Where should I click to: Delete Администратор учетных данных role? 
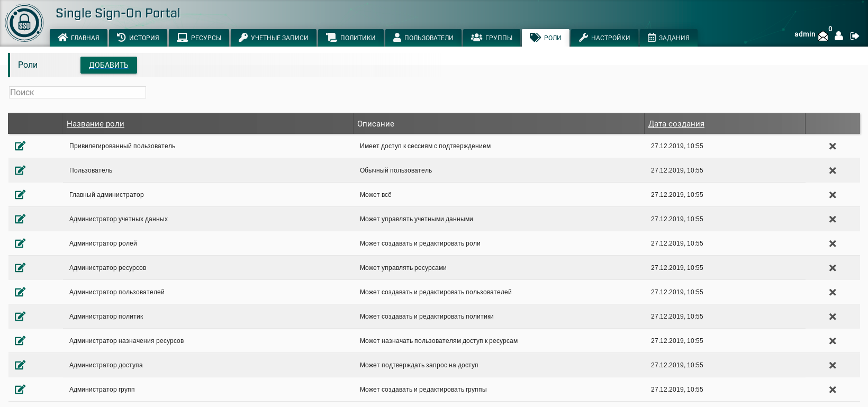click(x=833, y=219)
